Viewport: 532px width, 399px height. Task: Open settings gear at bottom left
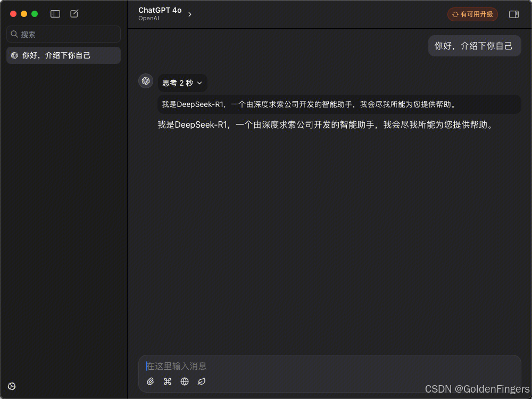(12, 386)
